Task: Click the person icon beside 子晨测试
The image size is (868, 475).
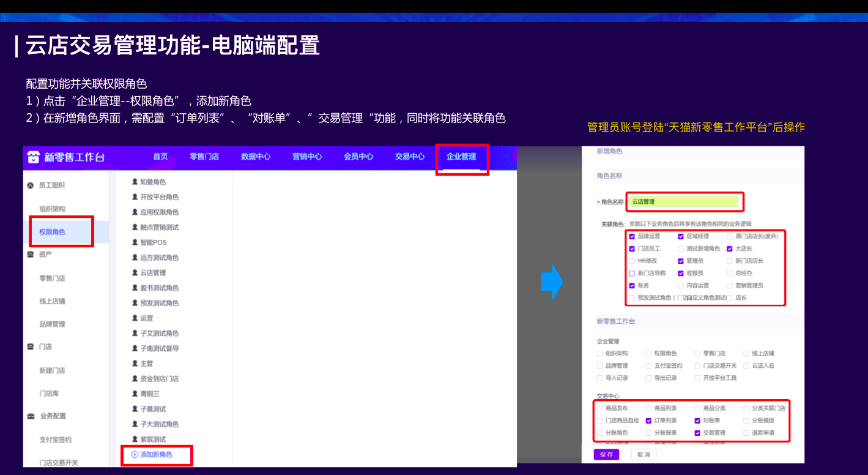Action: pos(135,409)
